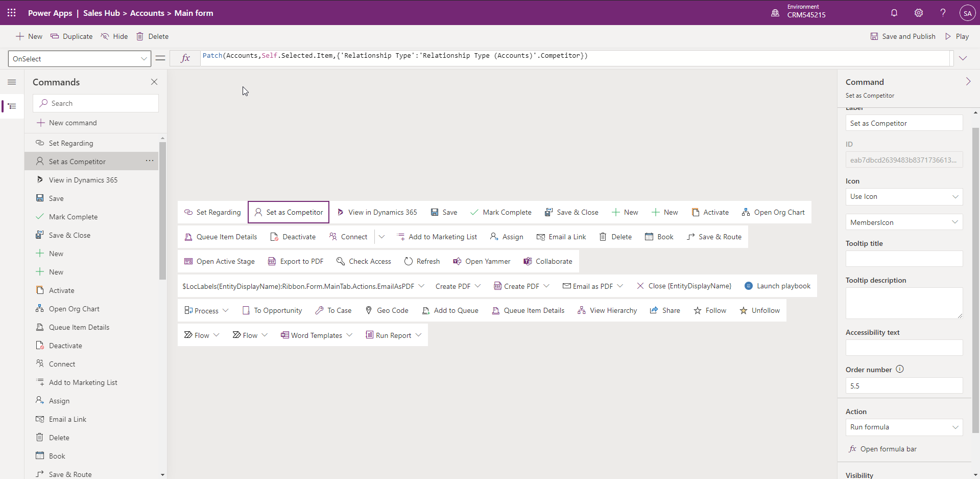Open the Run formula Action dropdown
The height and width of the screenshot is (479, 980).
tap(904, 427)
